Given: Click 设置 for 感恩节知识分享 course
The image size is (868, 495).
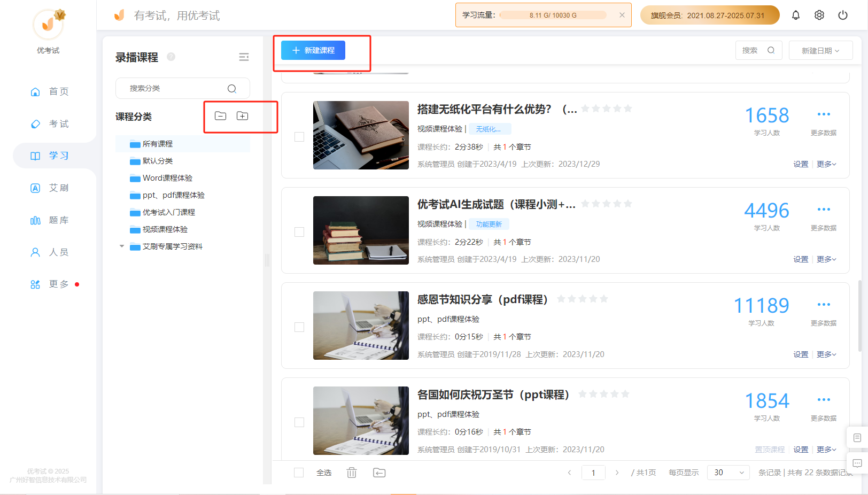Looking at the screenshot, I should [x=801, y=354].
